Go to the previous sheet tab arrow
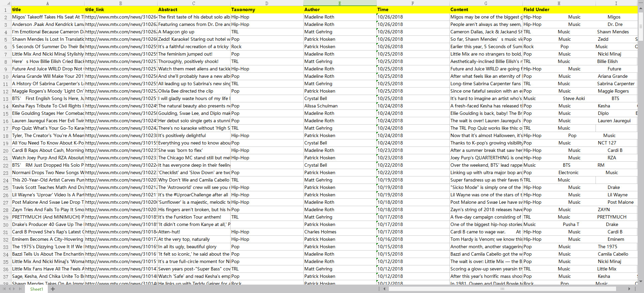644x293 pixels. (x=9, y=289)
